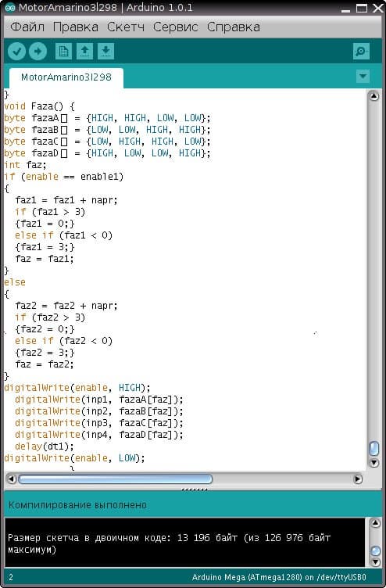386x588 pixels.
Task: Close the Arduino window
Action: (x=377, y=8)
